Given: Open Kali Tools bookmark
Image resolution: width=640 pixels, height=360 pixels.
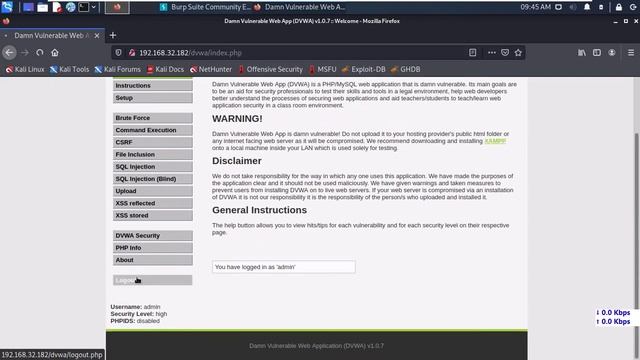Looking at the screenshot, I should tap(69, 69).
